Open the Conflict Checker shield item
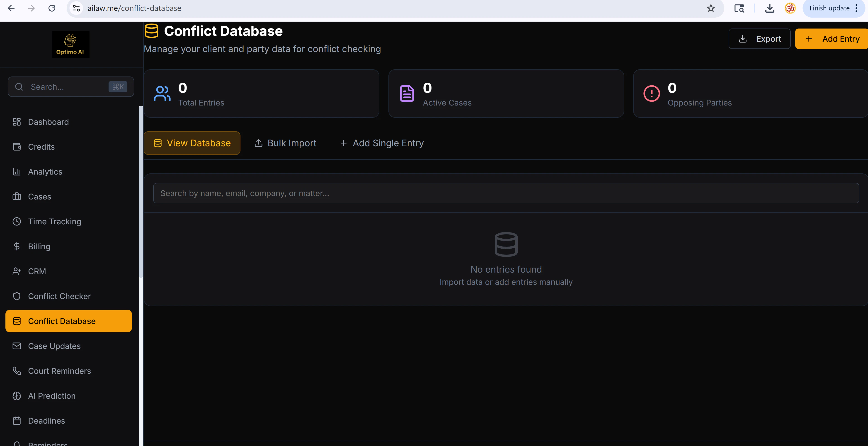Viewport: 868px width, 446px height. tap(59, 296)
